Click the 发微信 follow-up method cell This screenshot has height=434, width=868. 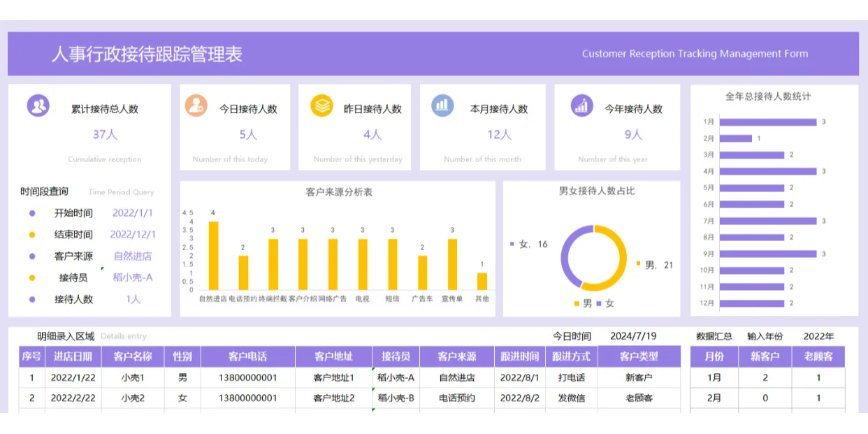pos(571,398)
